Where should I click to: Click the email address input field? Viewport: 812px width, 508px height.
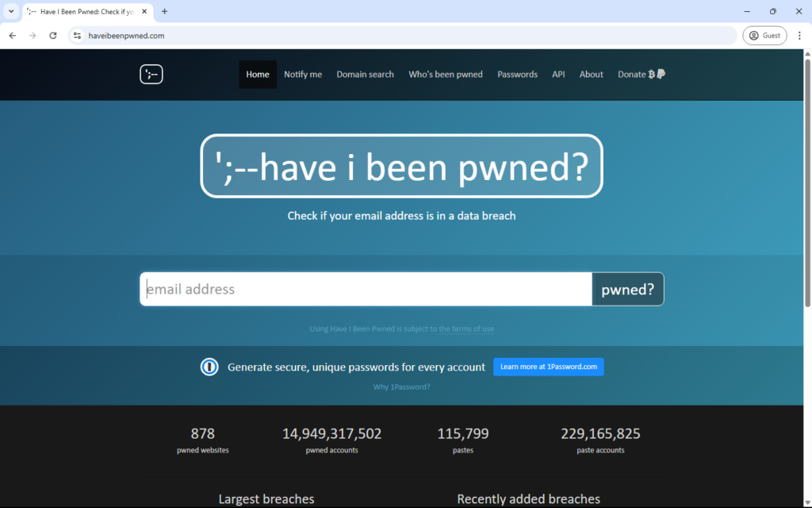[x=366, y=289]
